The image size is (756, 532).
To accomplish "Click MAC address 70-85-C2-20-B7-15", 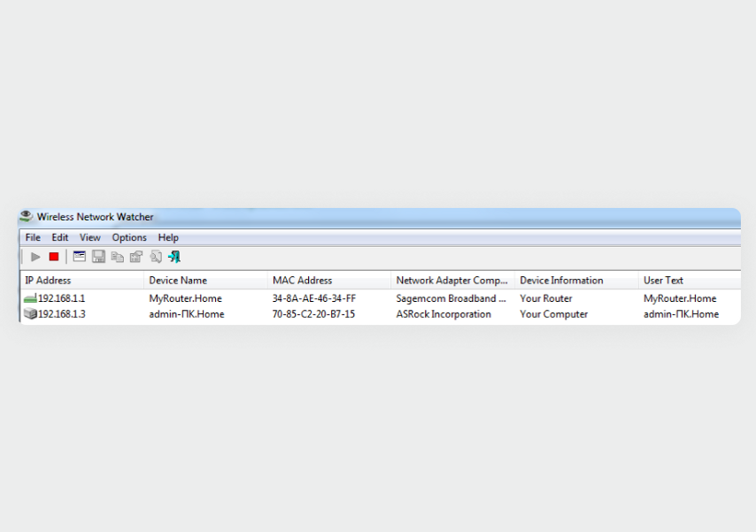I will [313, 314].
